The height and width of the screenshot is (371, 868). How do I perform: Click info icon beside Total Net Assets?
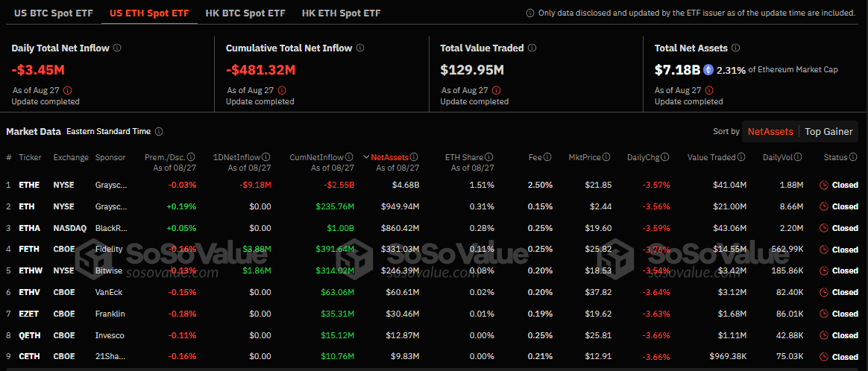click(736, 48)
